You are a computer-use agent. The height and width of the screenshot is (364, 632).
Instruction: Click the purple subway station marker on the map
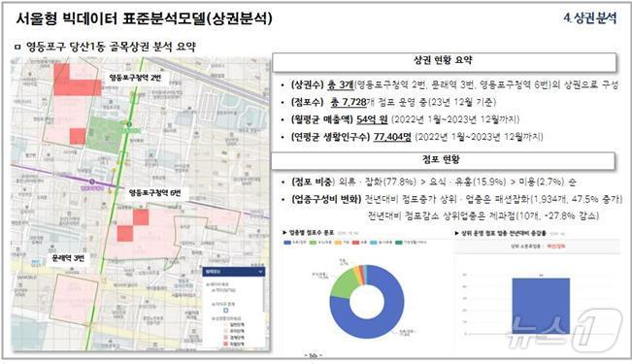coord(92,182)
